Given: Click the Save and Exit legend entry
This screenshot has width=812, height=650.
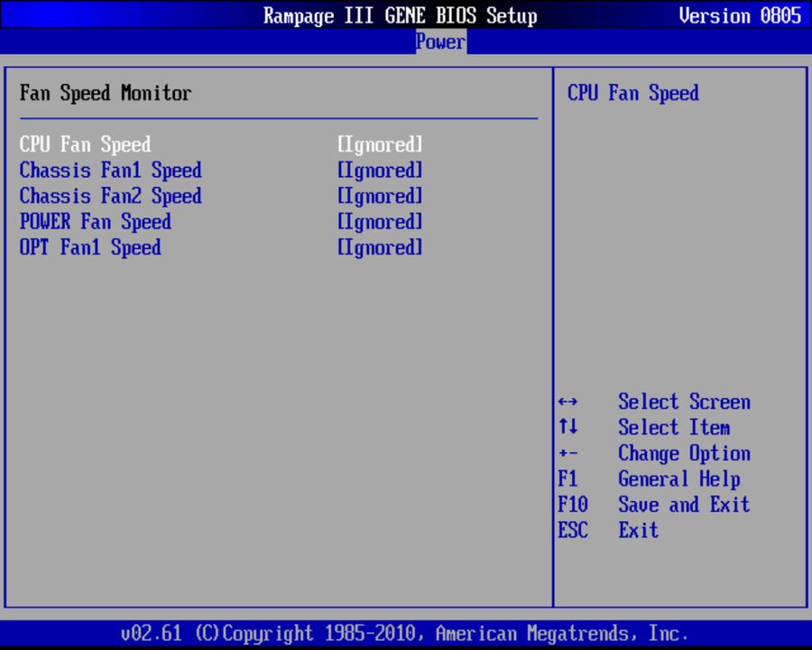Looking at the screenshot, I should [x=684, y=505].
